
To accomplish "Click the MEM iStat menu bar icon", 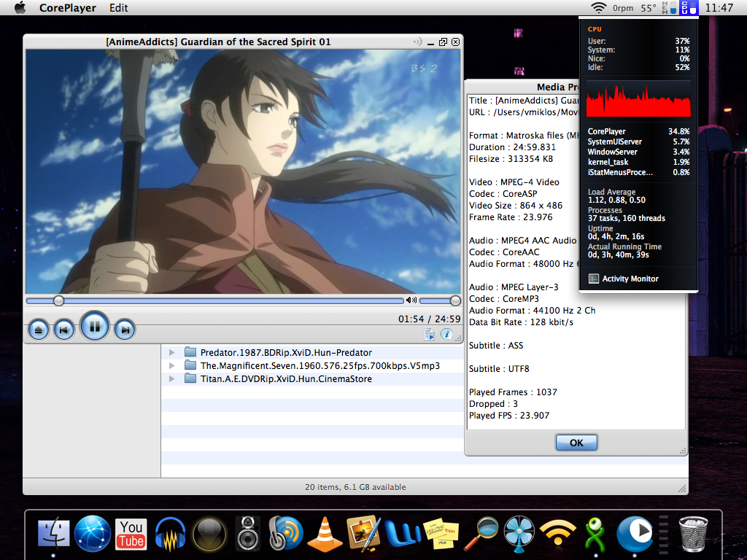I will click(669, 7).
